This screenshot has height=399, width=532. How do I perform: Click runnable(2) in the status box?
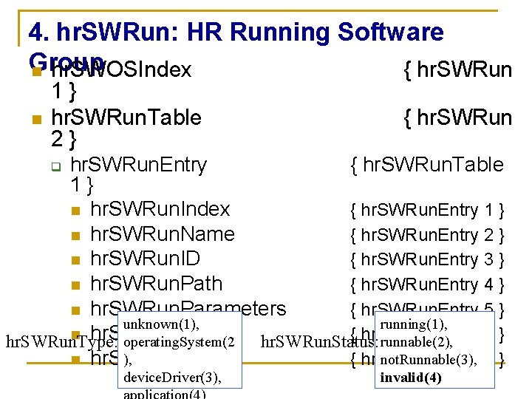coord(416,342)
